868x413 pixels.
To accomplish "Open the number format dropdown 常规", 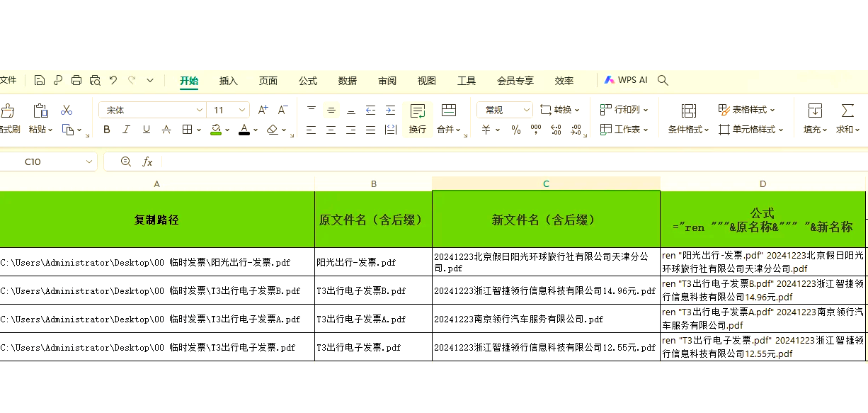I will 526,110.
